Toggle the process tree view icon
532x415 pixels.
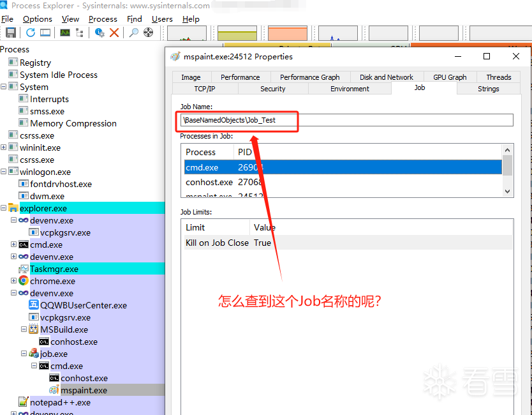[80, 33]
